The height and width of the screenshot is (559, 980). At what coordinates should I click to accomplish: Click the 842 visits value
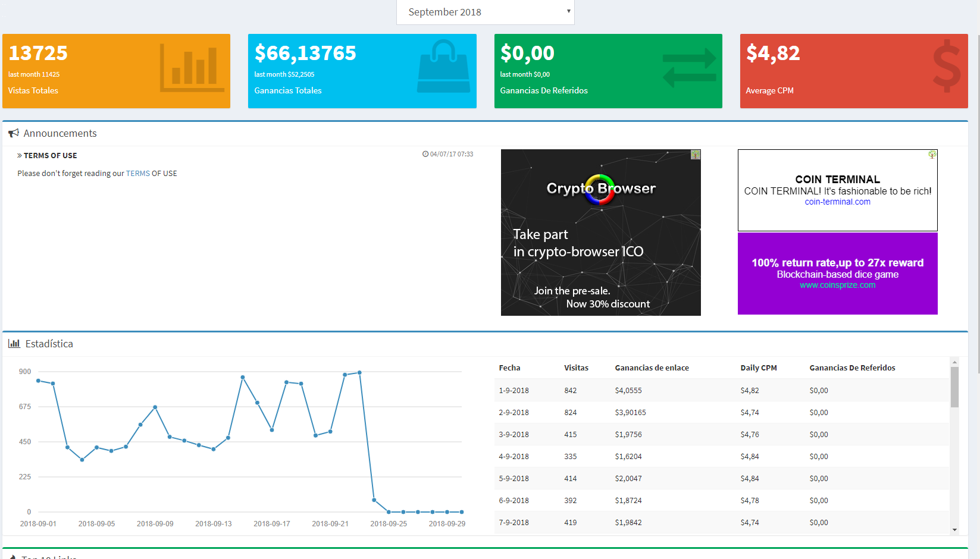[x=571, y=391]
